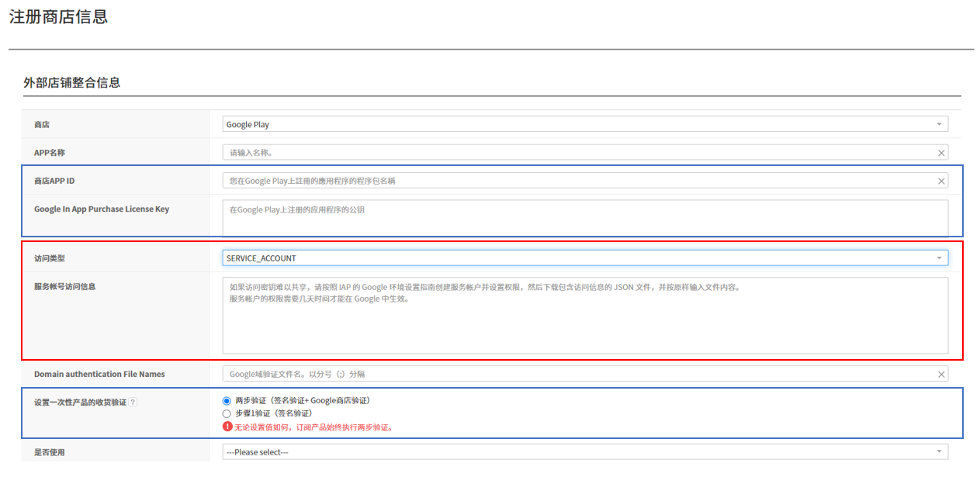Click inside the 商店APP ID input field
Screen dimensions: 980x477
coord(543,180)
